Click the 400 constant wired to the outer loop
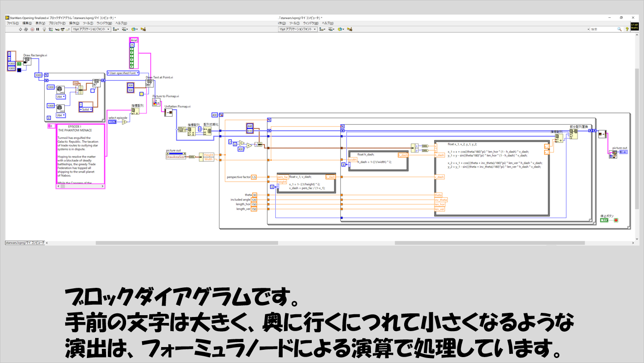The height and width of the screenshot is (363, 644). click(215, 114)
